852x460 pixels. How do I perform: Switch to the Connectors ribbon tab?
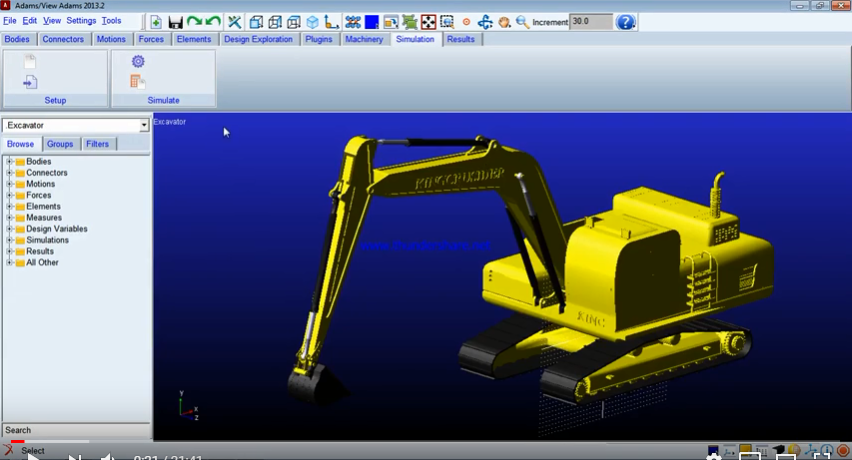coord(63,39)
